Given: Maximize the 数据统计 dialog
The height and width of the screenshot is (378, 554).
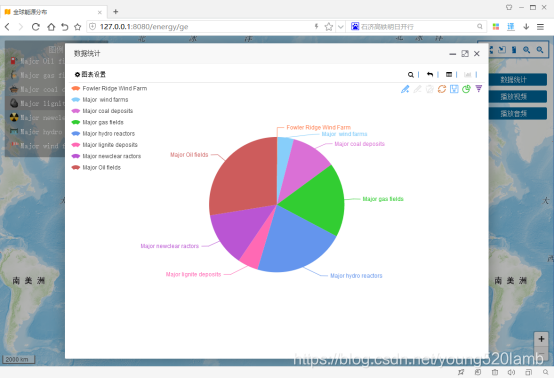Looking at the screenshot, I should coord(465,54).
